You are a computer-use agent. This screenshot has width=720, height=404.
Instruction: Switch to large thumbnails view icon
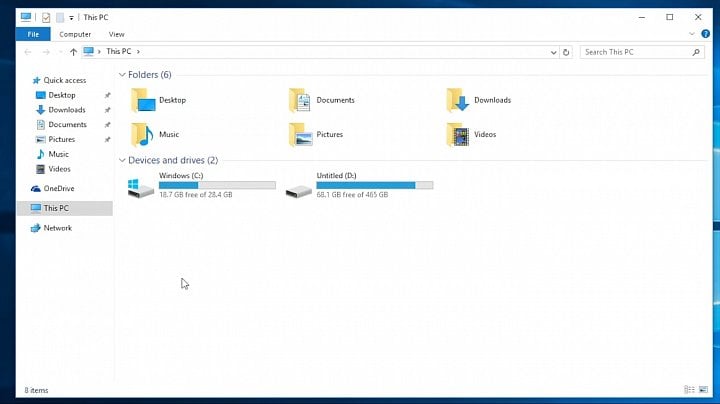[x=703, y=390]
